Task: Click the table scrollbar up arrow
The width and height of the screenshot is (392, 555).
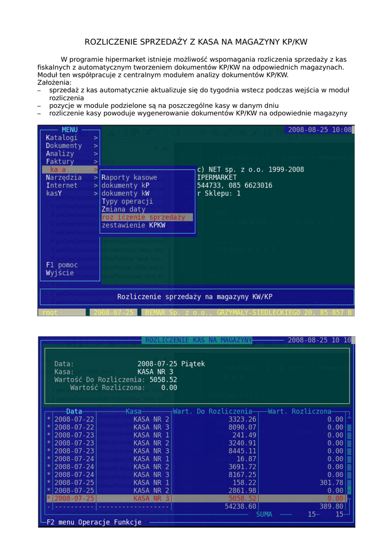Action: tap(349, 419)
